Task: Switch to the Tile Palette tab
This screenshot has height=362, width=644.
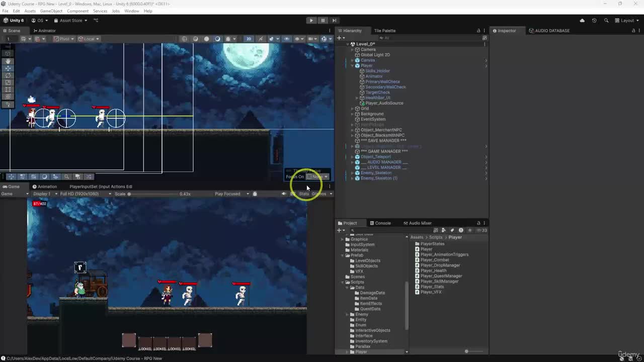Action: 385,31
